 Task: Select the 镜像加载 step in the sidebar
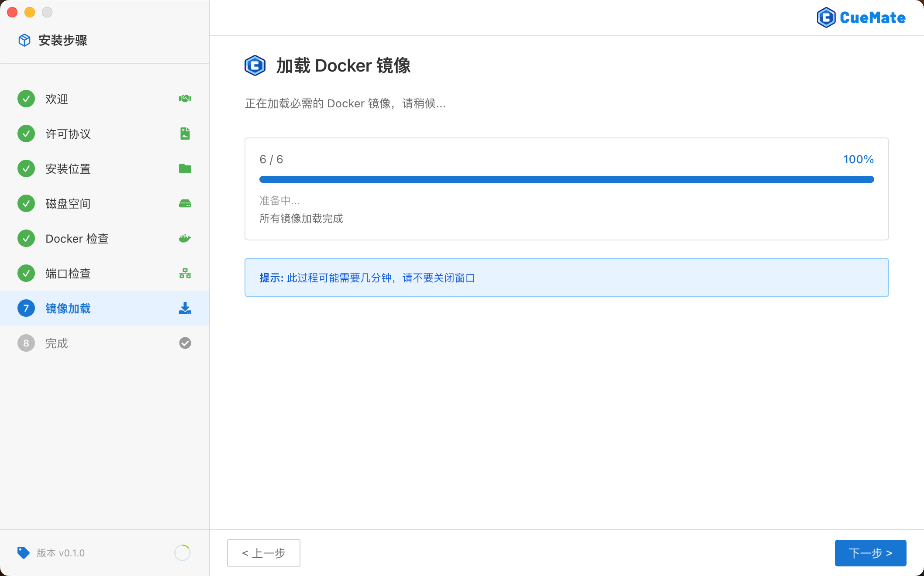(68, 309)
